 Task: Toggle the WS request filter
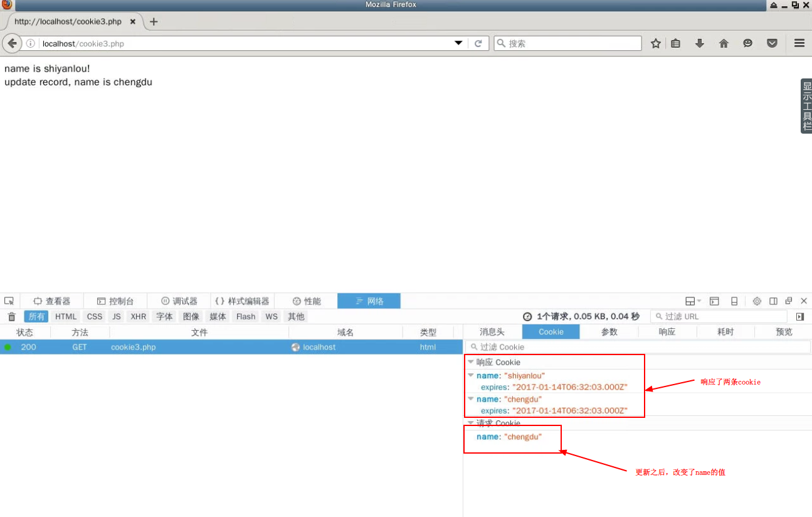(x=272, y=317)
